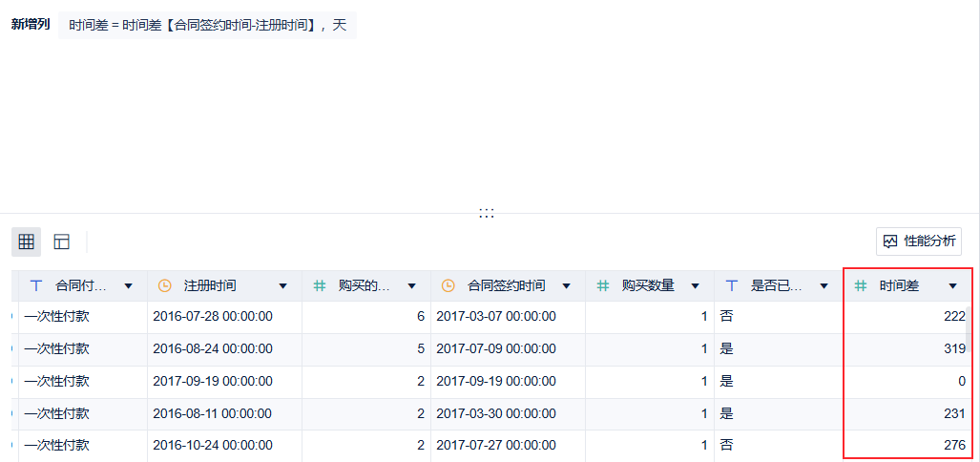980x462 pixels.
Task: Click the number type icon of 购买的 column
Action: 320,285
